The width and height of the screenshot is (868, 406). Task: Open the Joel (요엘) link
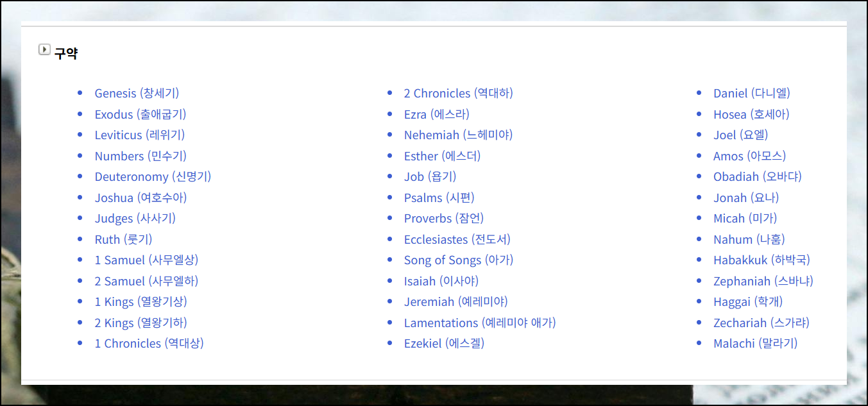(x=741, y=135)
